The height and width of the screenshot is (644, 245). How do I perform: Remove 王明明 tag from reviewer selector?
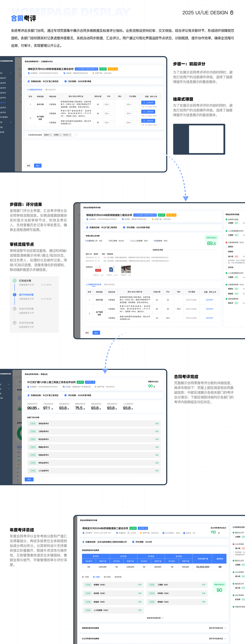pos(60,135)
